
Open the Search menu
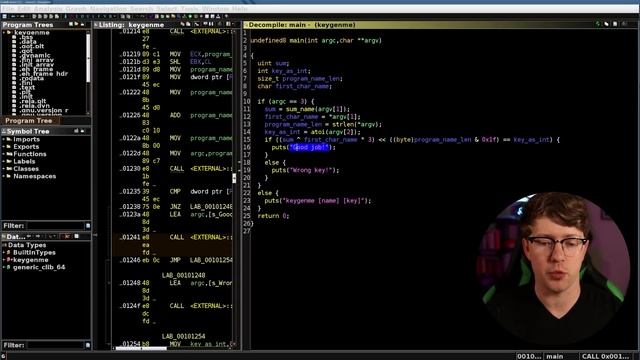coord(142,9)
